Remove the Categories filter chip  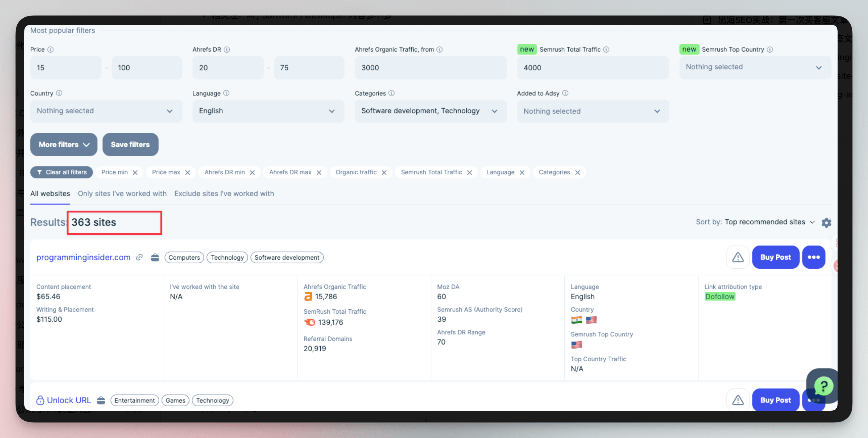click(577, 172)
